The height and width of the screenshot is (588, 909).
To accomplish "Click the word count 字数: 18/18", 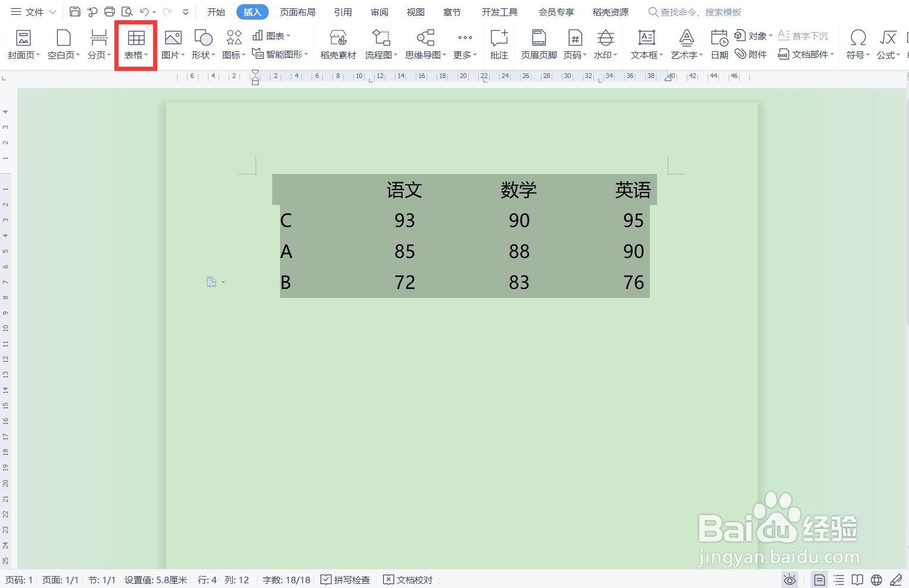I will [287, 580].
